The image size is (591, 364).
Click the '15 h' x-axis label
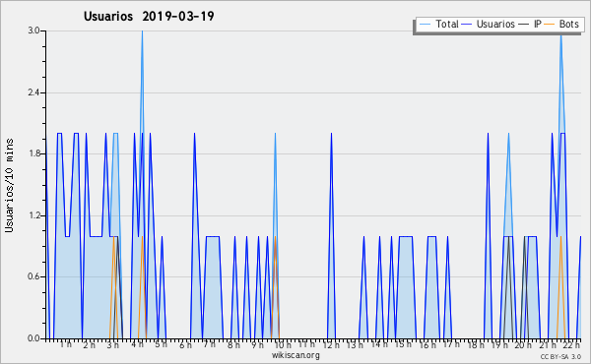(403, 344)
